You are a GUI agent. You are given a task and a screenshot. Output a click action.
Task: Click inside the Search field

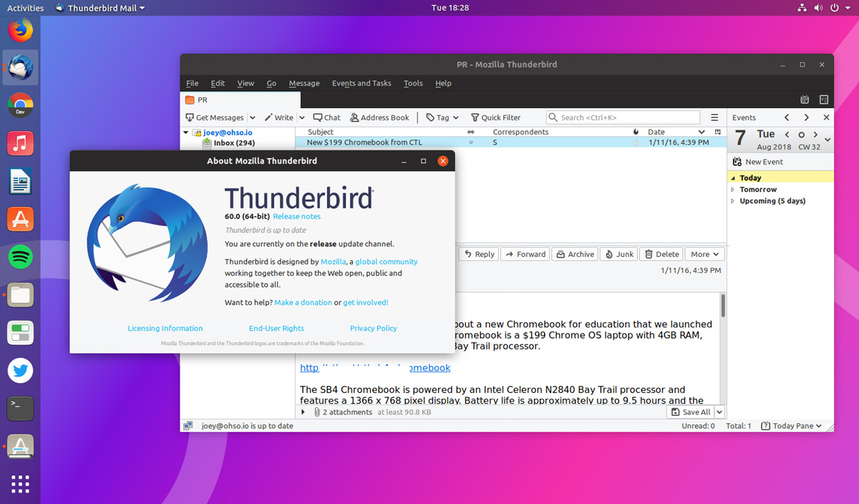623,117
